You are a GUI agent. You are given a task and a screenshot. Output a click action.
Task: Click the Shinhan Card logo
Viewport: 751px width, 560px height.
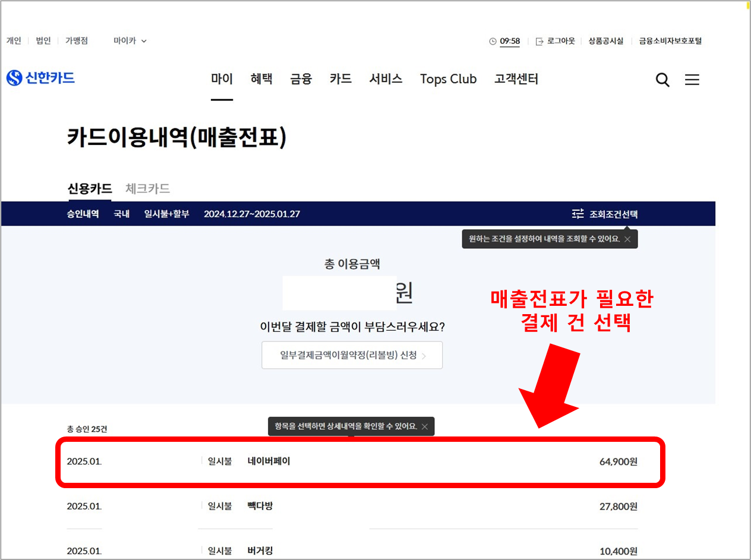40,78
